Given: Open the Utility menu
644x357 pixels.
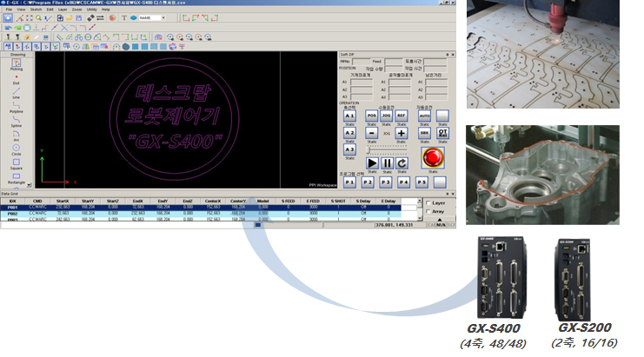Looking at the screenshot, I should click(x=90, y=9).
